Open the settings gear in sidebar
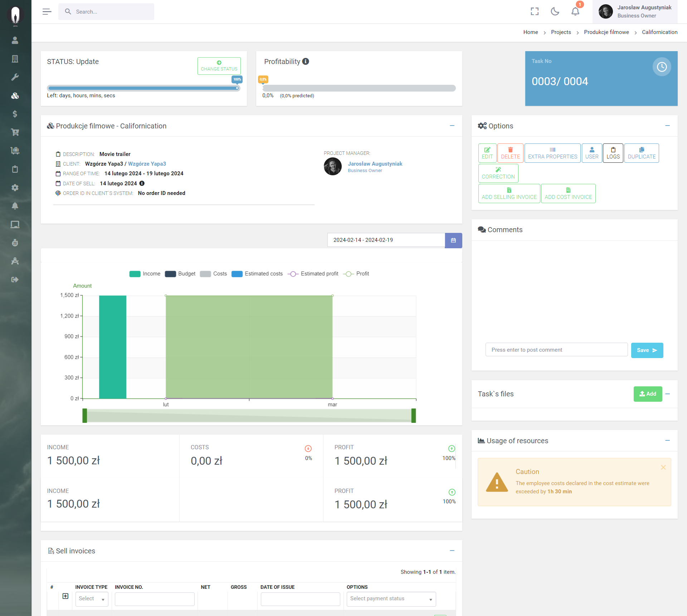687x616 pixels. (15, 187)
